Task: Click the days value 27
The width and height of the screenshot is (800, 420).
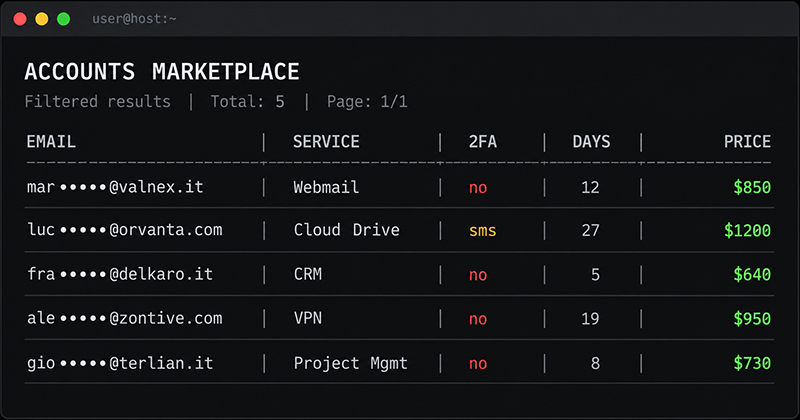Action: tap(590, 230)
